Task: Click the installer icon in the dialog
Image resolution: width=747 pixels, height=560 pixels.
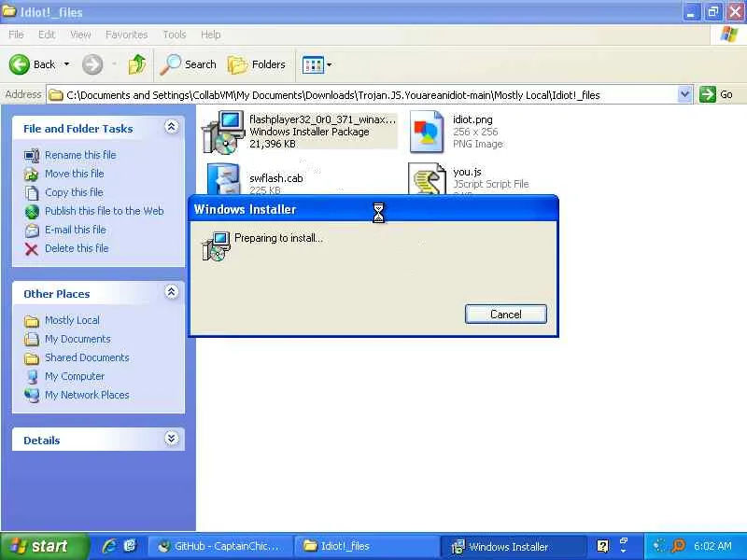Action: tap(217, 245)
